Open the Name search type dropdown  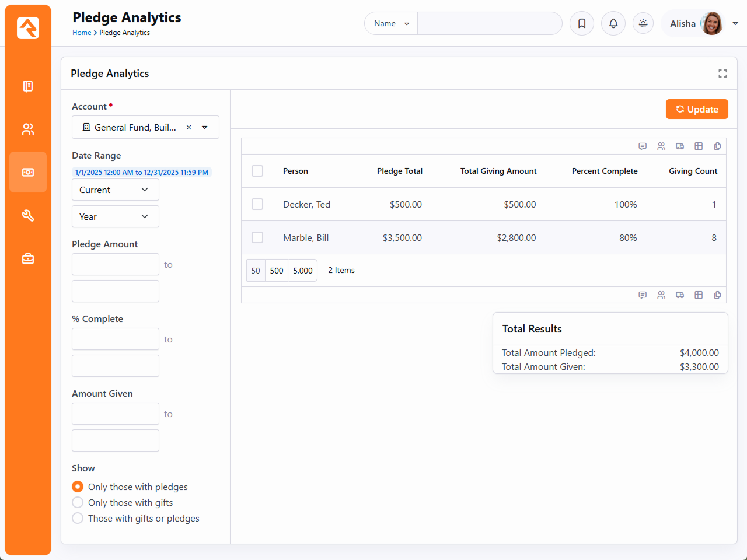click(391, 23)
